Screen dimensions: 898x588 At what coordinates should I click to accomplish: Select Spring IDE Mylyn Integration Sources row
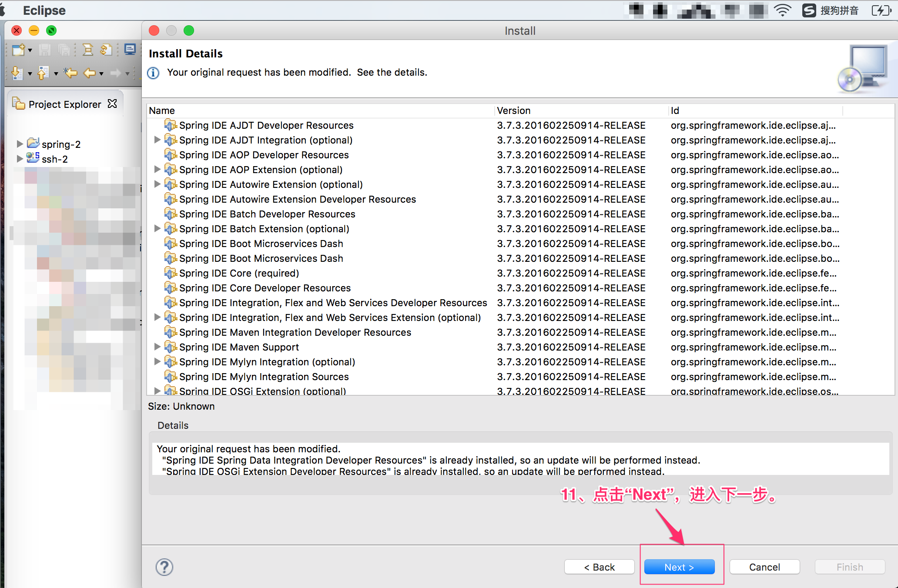click(x=520, y=377)
